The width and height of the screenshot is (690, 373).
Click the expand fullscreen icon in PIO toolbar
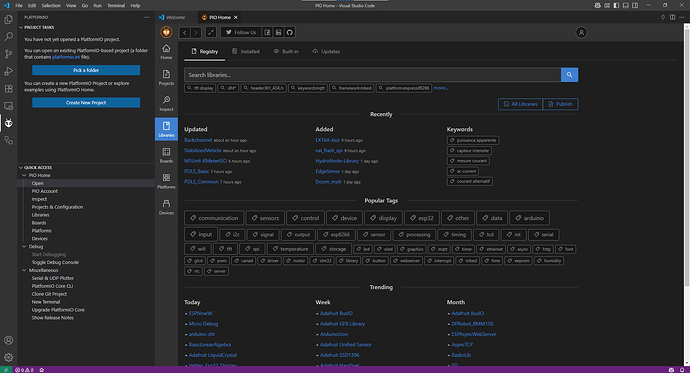(211, 32)
